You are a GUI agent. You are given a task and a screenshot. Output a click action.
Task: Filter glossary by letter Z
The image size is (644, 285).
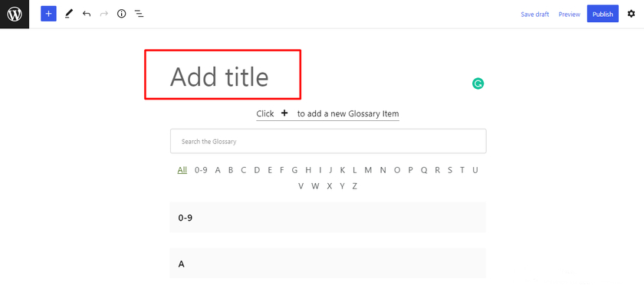point(354,186)
